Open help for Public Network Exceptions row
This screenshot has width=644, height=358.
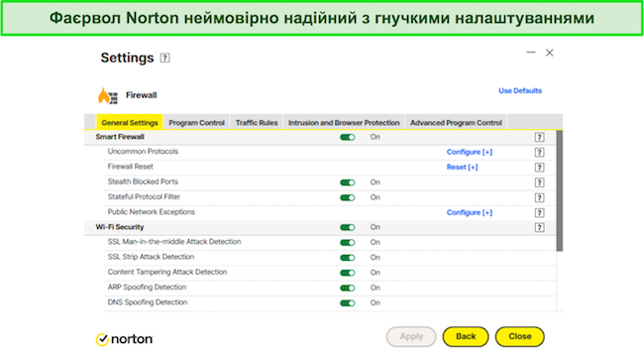tap(539, 212)
